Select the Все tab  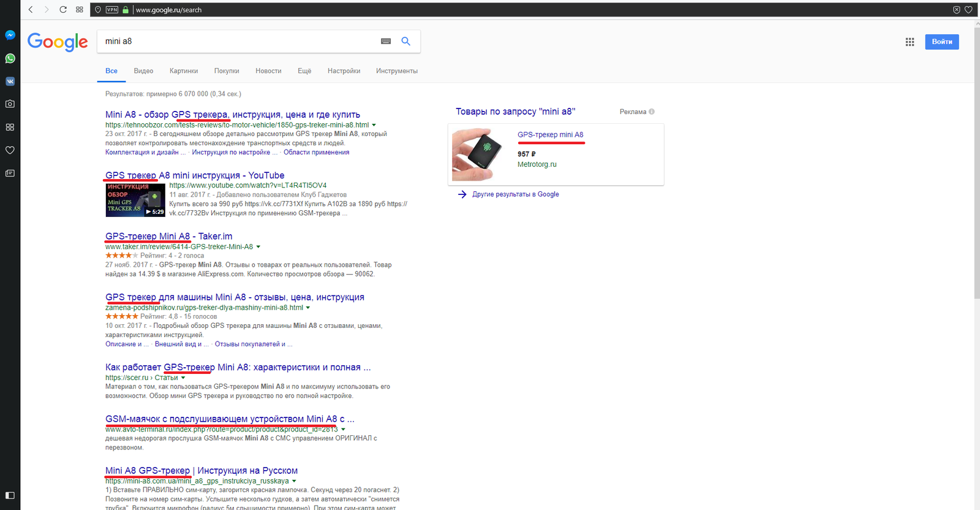click(111, 71)
